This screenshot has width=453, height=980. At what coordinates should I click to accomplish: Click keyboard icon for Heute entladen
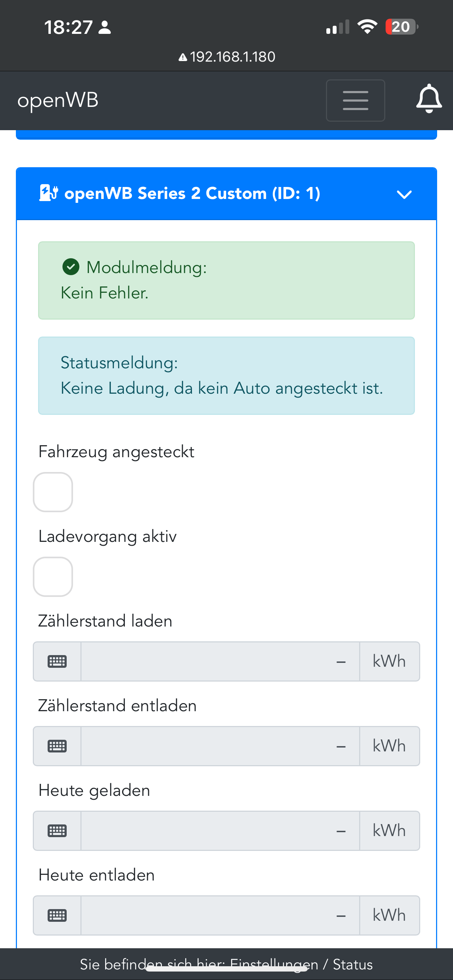[57, 915]
